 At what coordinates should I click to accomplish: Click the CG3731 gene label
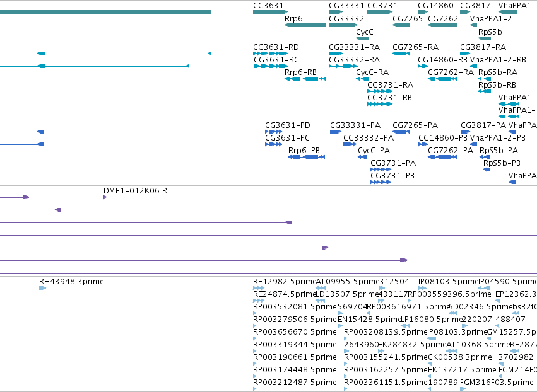383,6
